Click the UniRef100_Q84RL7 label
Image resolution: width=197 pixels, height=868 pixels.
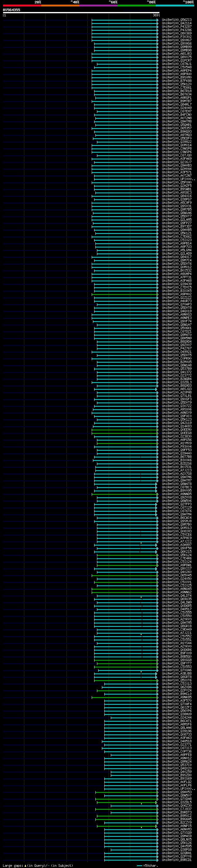click(x=177, y=104)
